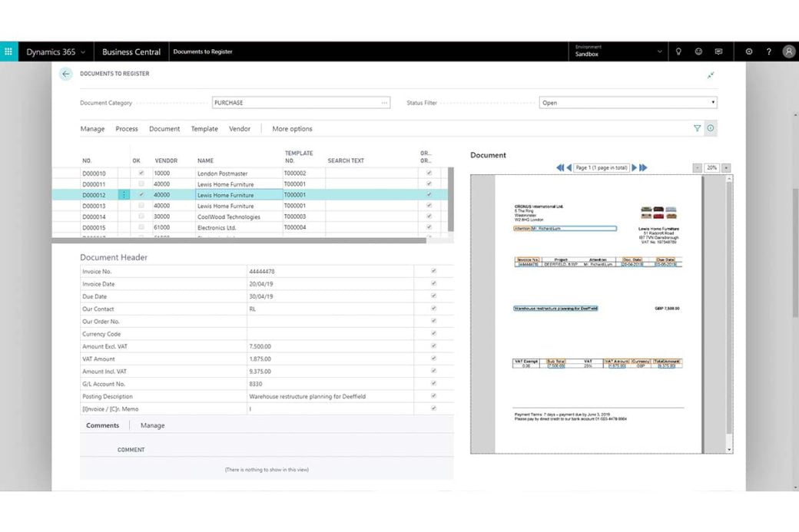
Task: Go to last page of document preview
Action: (644, 167)
